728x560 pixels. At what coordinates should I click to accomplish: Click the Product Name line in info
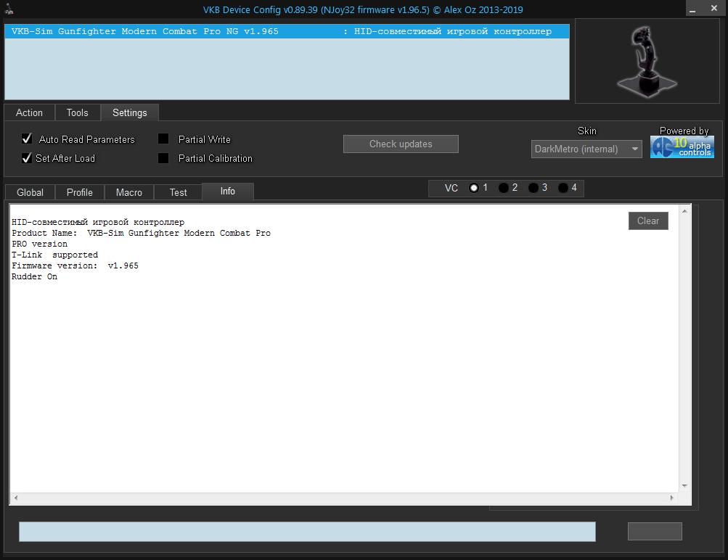141,234
